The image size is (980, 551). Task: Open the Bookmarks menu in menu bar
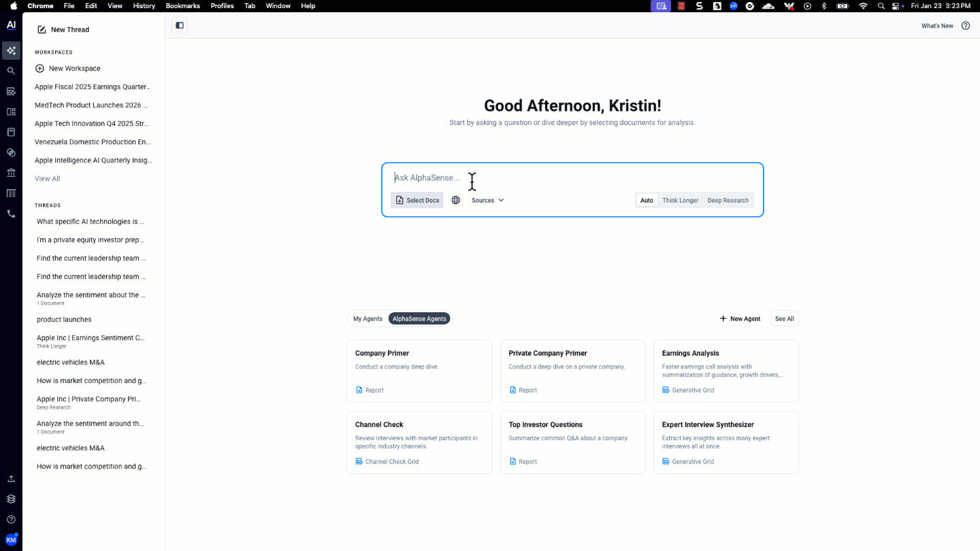(x=183, y=5)
